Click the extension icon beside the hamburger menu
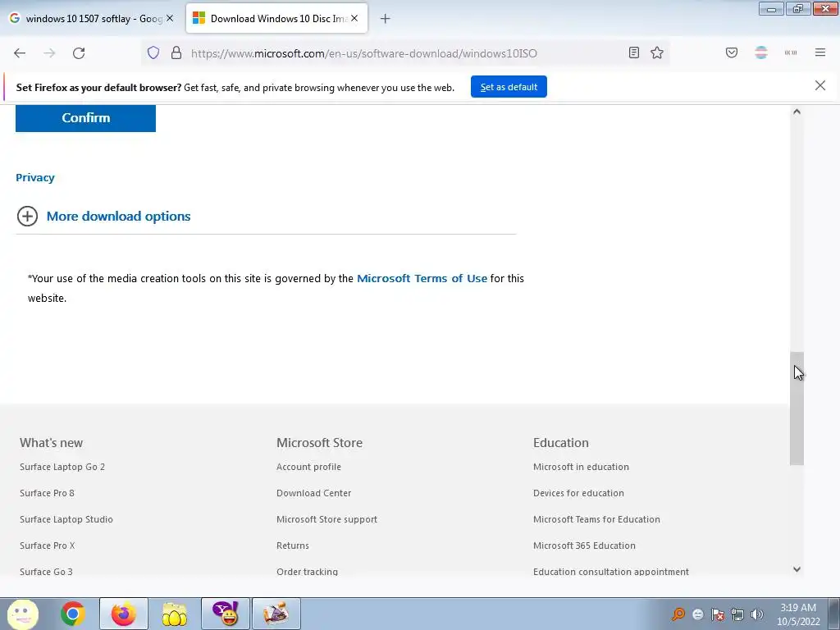The width and height of the screenshot is (840, 630). pos(791,52)
